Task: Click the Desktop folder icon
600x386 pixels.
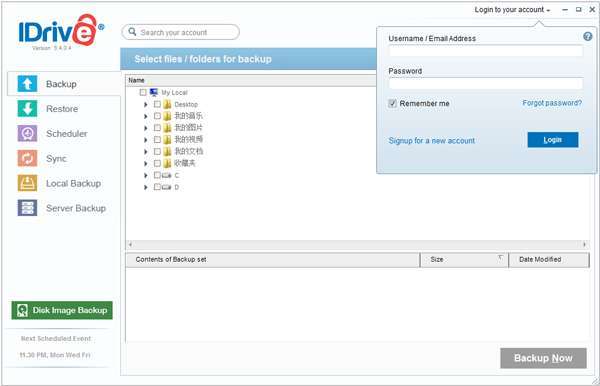Action: pos(167,104)
